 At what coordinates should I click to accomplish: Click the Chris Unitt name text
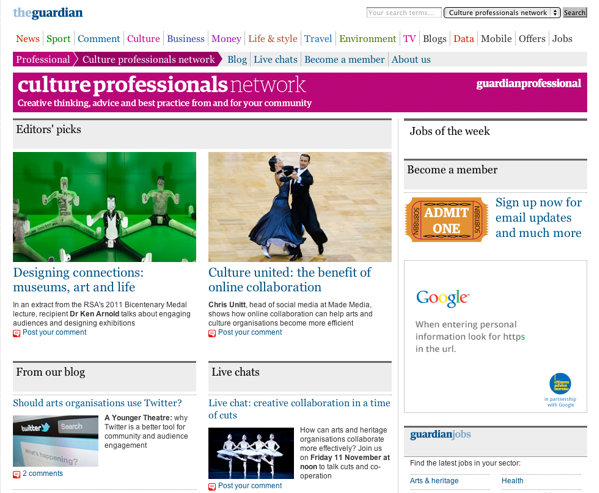click(x=227, y=305)
